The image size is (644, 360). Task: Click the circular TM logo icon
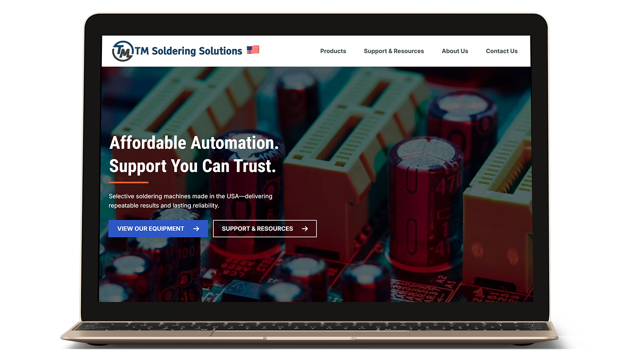coord(122,51)
